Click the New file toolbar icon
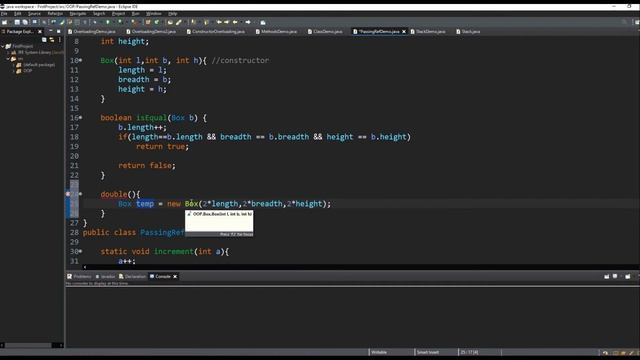640x360 pixels. point(4,22)
